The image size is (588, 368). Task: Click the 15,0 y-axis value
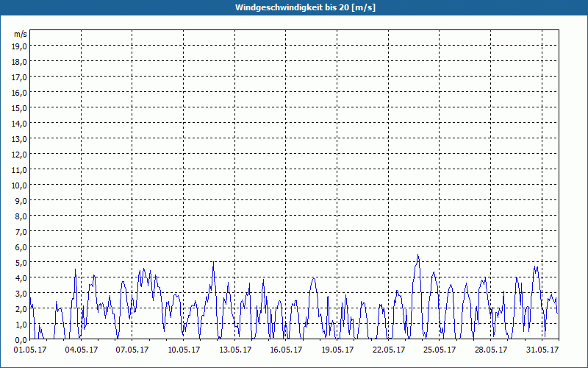19,107
